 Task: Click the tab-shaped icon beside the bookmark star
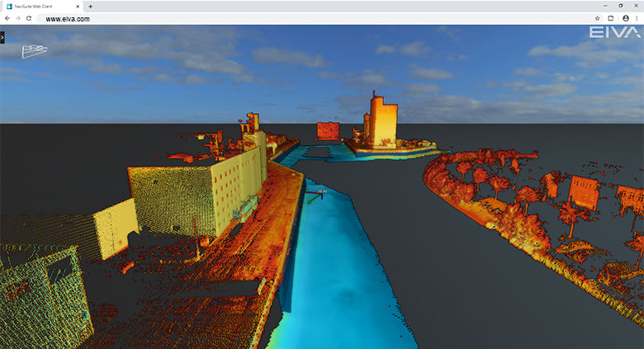611,18
